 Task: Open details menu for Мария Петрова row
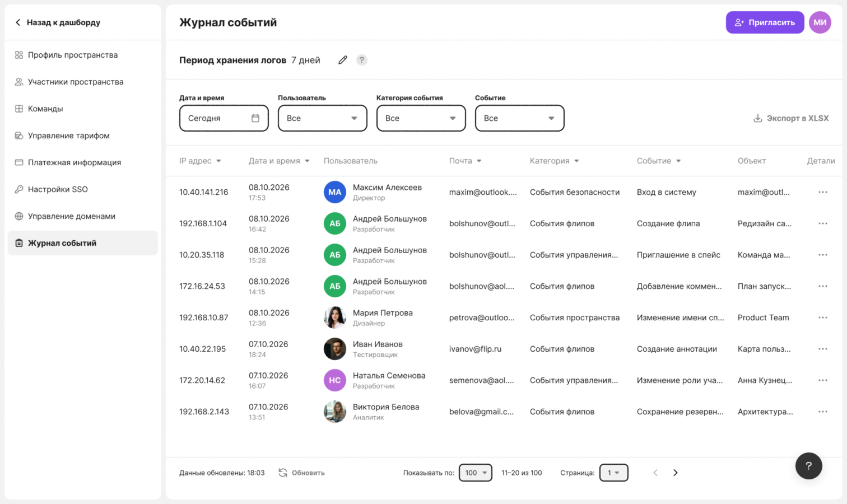click(823, 318)
